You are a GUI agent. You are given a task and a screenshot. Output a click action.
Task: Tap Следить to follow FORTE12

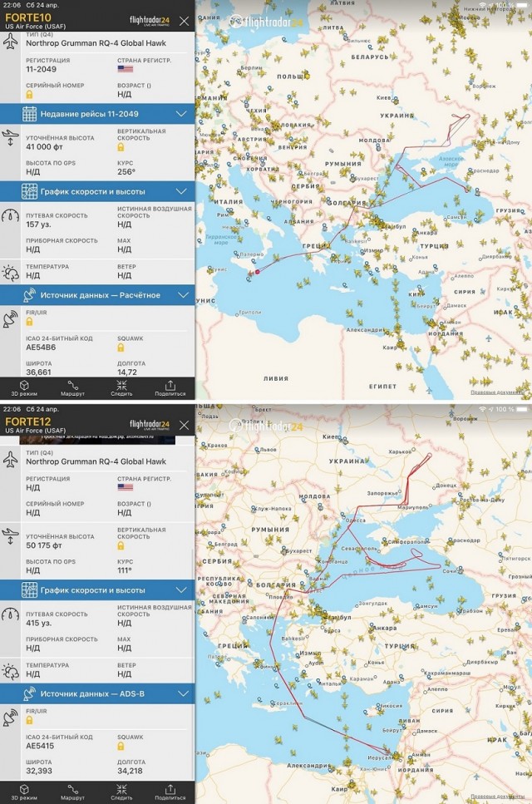click(121, 792)
